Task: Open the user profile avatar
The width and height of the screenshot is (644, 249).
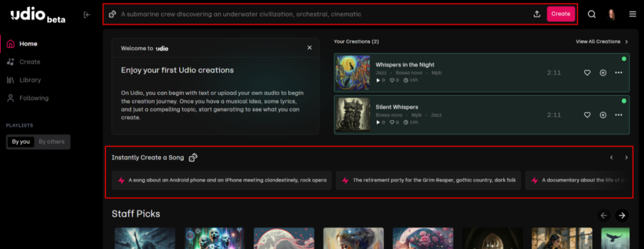Action: (x=611, y=14)
